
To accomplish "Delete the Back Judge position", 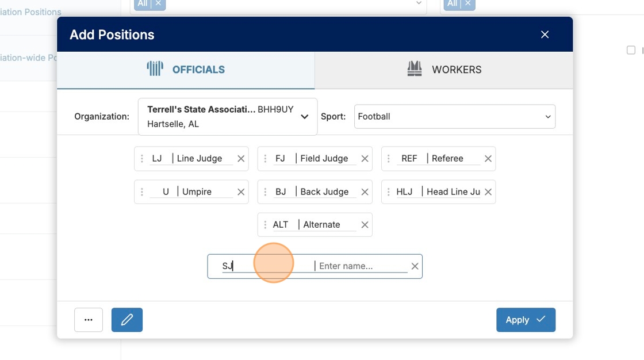I will [x=365, y=192].
